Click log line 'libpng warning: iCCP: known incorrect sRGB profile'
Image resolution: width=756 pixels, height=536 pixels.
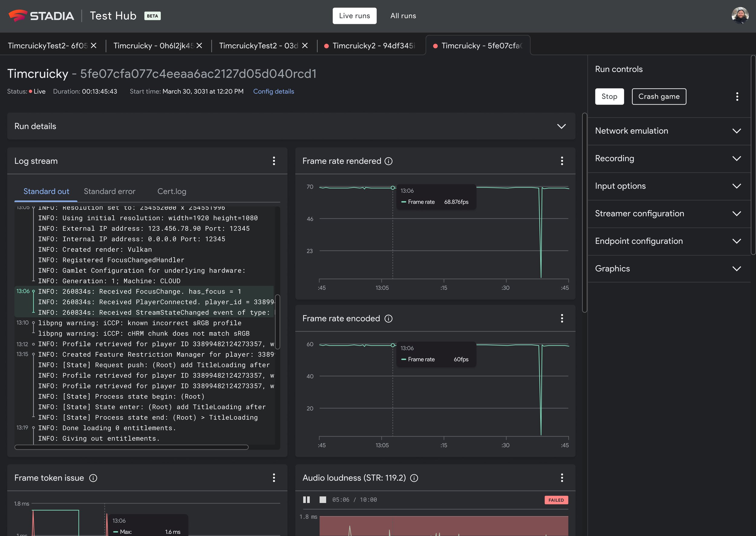(140, 323)
